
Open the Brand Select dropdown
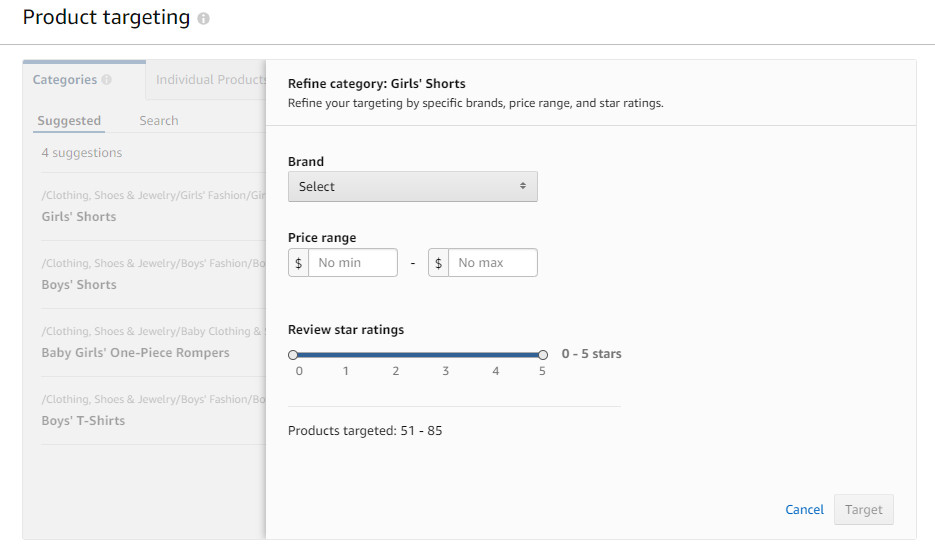click(x=412, y=187)
